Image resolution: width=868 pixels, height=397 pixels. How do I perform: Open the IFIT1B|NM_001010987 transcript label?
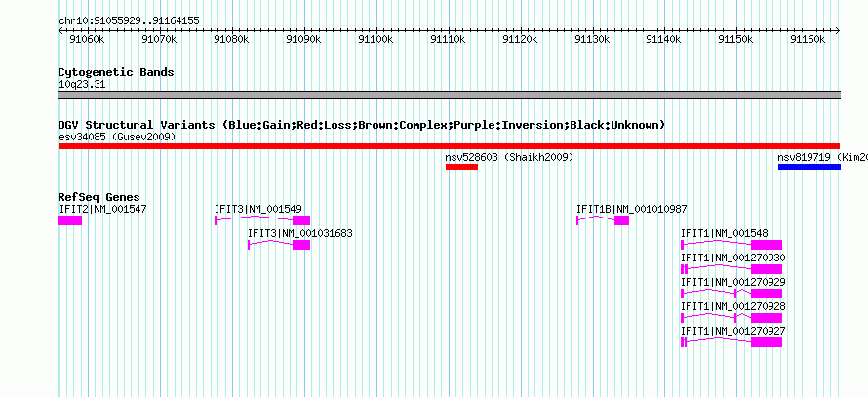point(632,209)
